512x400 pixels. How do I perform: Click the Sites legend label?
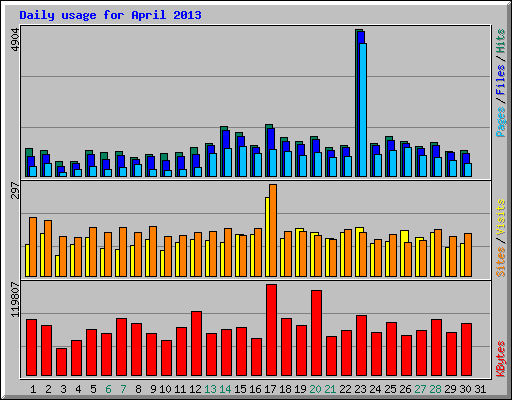500,262
